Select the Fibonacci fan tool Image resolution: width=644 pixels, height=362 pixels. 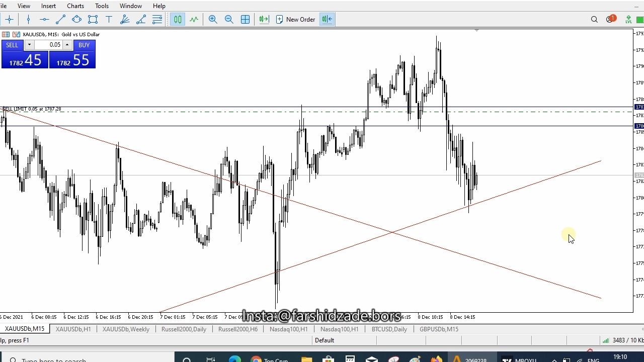click(125, 19)
